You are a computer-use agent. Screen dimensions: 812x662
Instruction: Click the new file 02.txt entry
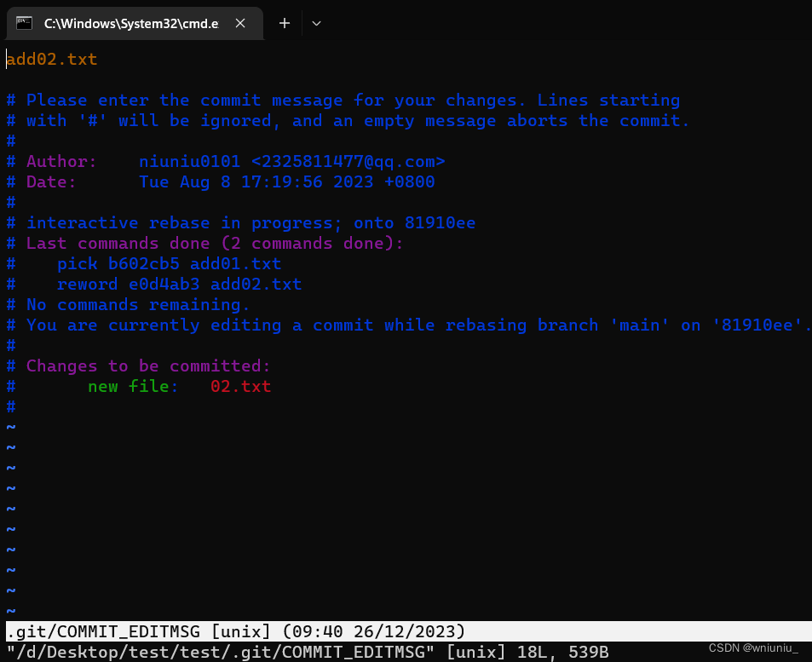pyautogui.click(x=179, y=386)
